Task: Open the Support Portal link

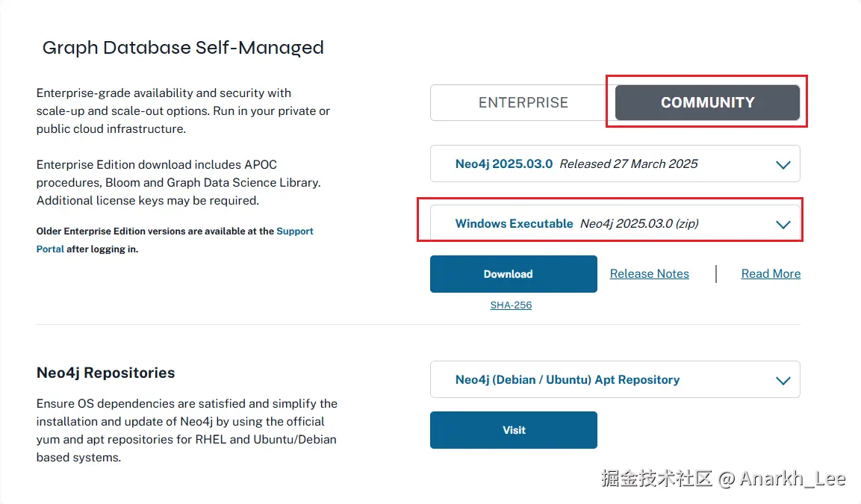Action: pyautogui.click(x=294, y=231)
